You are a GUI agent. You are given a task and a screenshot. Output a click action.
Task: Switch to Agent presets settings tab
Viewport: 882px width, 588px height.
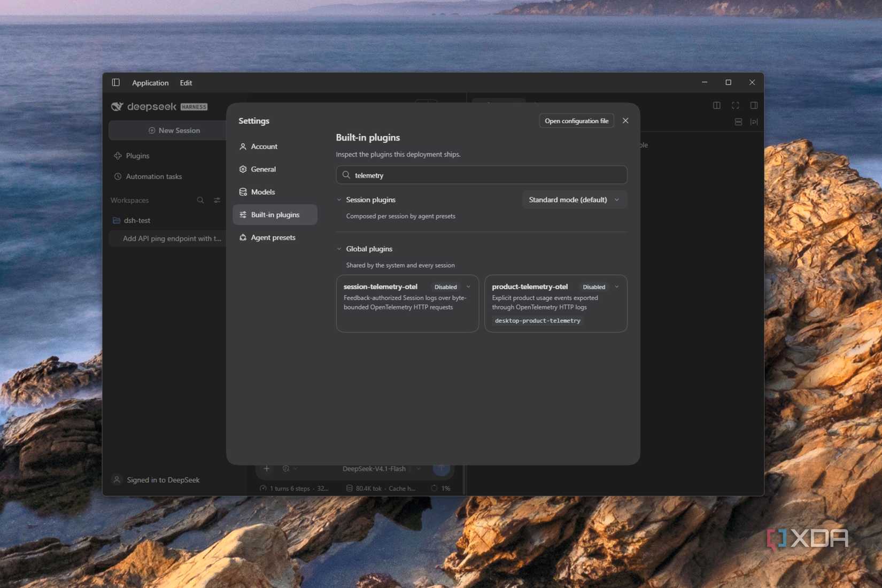pos(275,237)
